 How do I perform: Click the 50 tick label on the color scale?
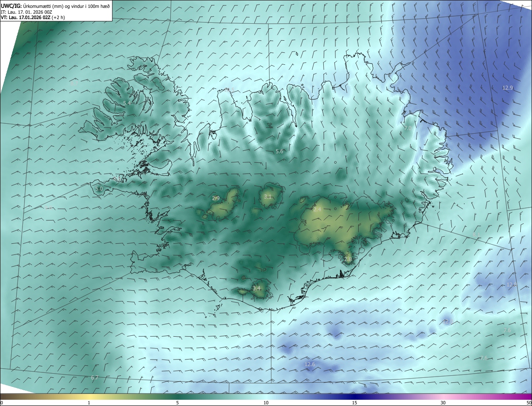529,403
